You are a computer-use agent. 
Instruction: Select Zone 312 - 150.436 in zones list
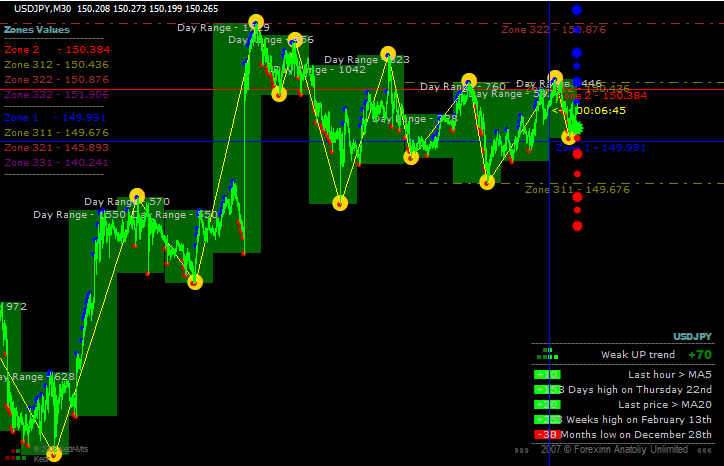tap(56, 64)
